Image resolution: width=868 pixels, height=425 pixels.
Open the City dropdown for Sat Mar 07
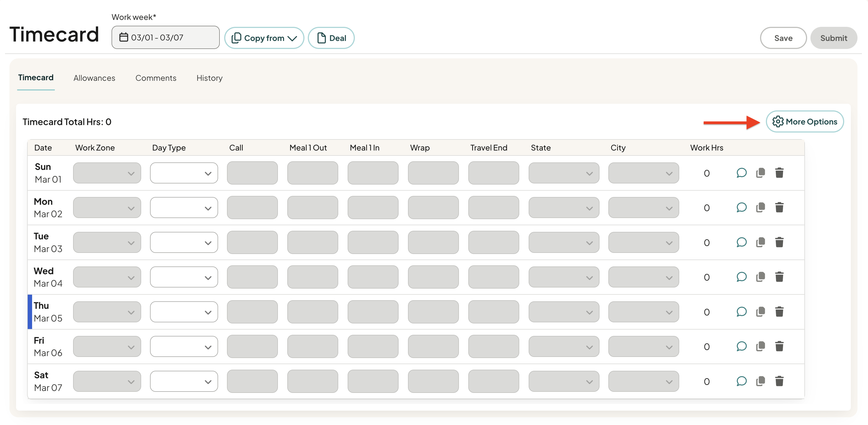(x=644, y=382)
